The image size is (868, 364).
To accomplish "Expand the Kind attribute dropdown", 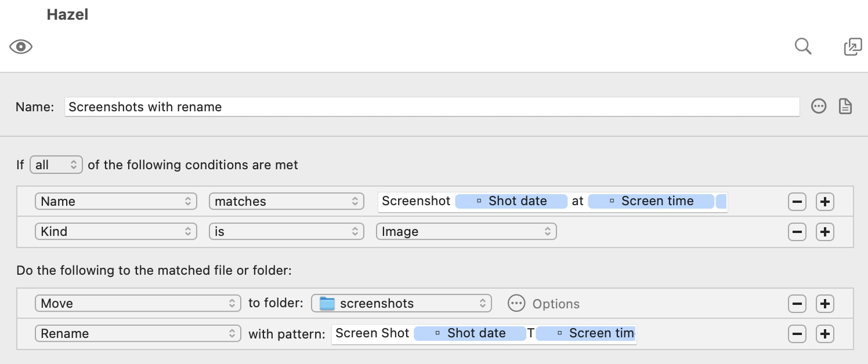I will (115, 232).
